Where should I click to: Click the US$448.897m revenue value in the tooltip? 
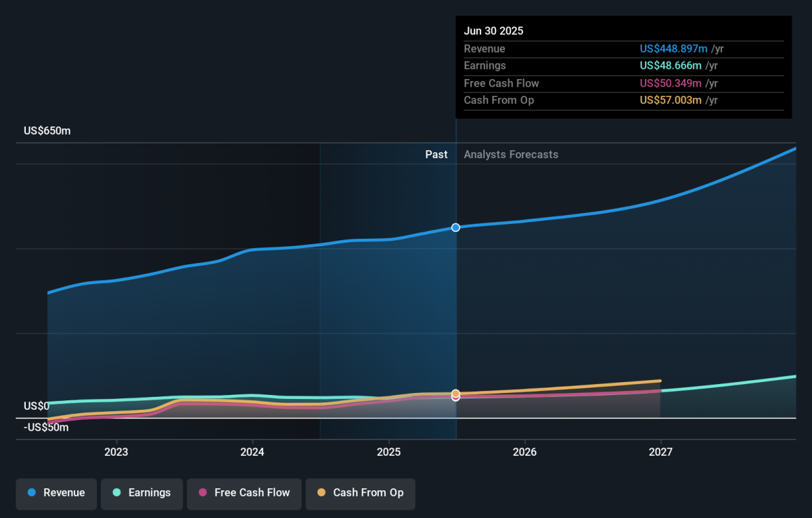click(x=674, y=49)
